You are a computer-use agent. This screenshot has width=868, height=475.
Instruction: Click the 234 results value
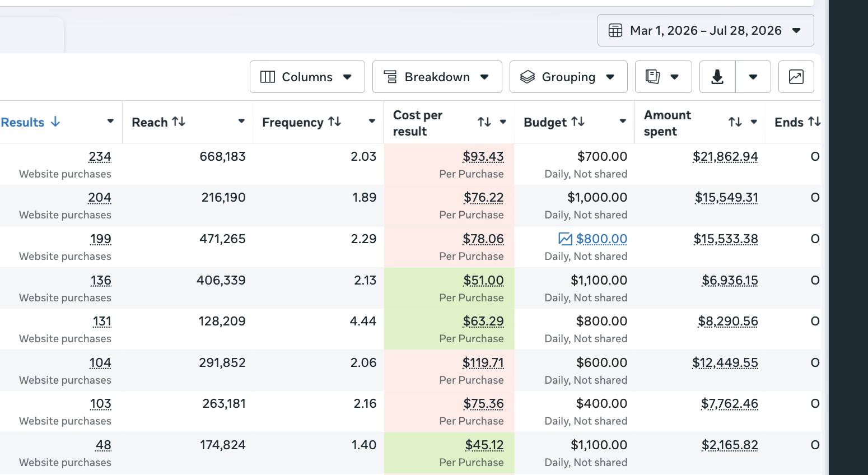point(100,157)
